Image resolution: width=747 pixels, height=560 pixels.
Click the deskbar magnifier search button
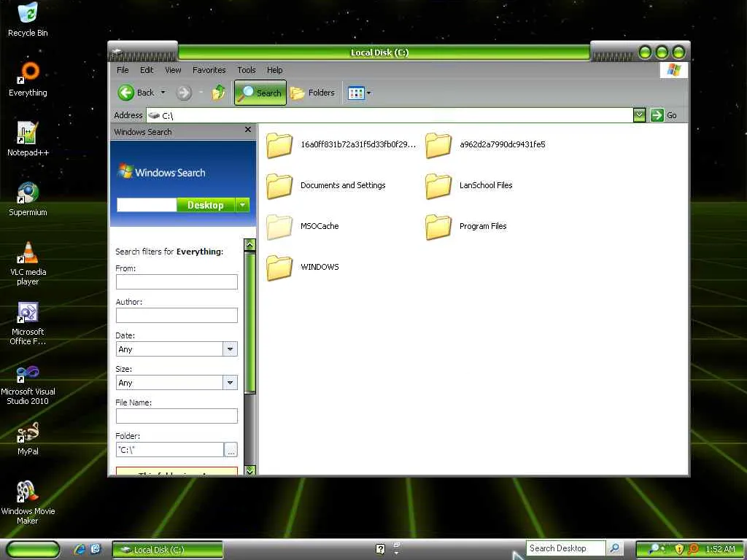614,548
